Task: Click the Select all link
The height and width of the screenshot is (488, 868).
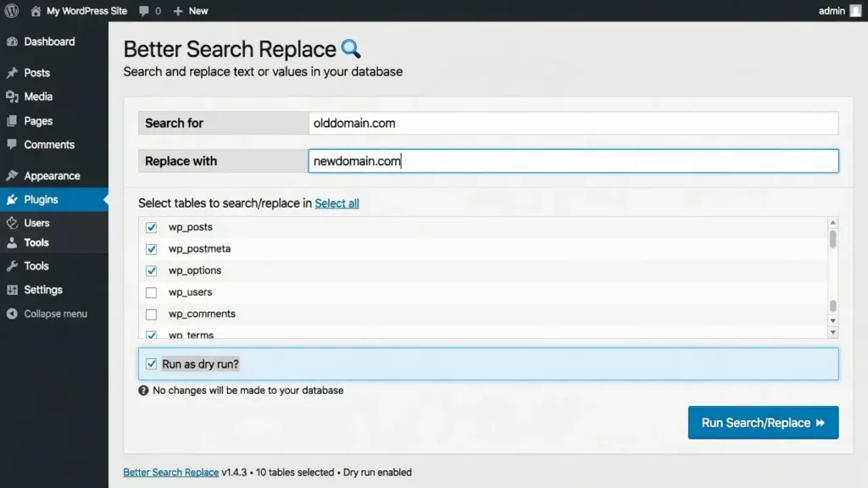Action: [337, 203]
